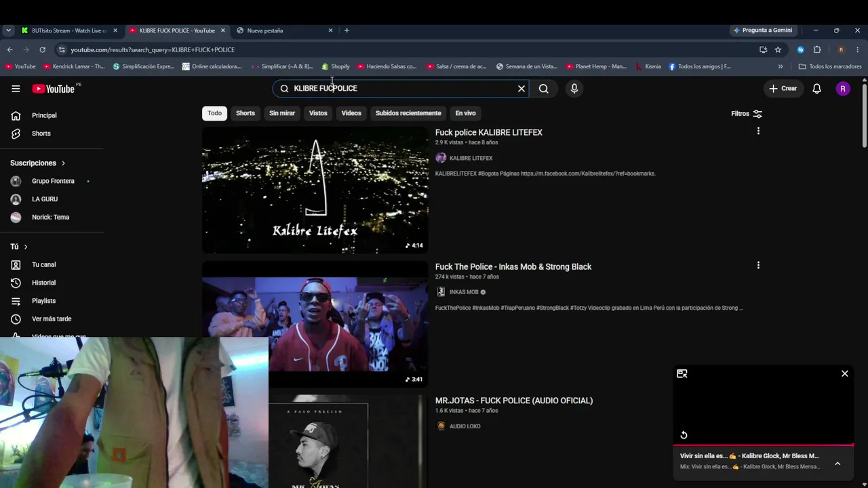Open the Shopify bookmark
The width and height of the screenshot is (868, 488).
(336, 66)
